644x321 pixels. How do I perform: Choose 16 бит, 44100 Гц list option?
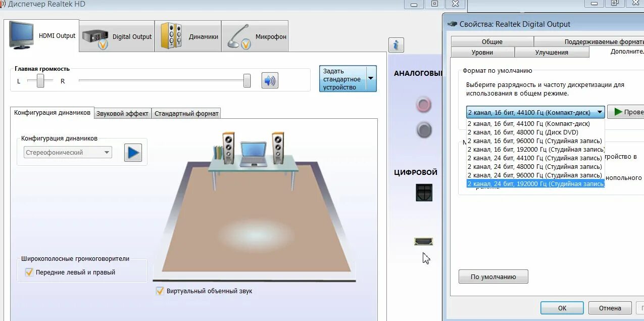pos(535,124)
